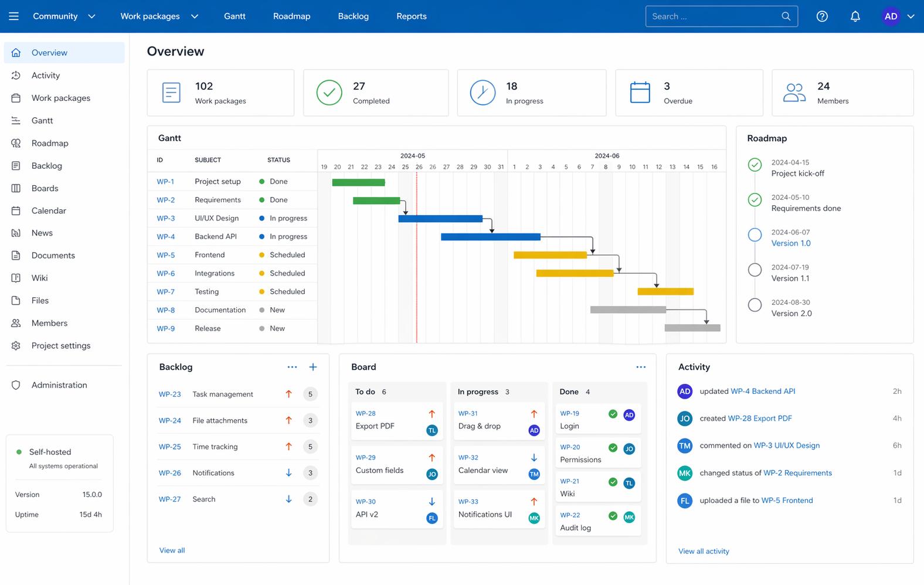Open the Version 1.0 roadmap link
The height and width of the screenshot is (585, 924).
[791, 243]
